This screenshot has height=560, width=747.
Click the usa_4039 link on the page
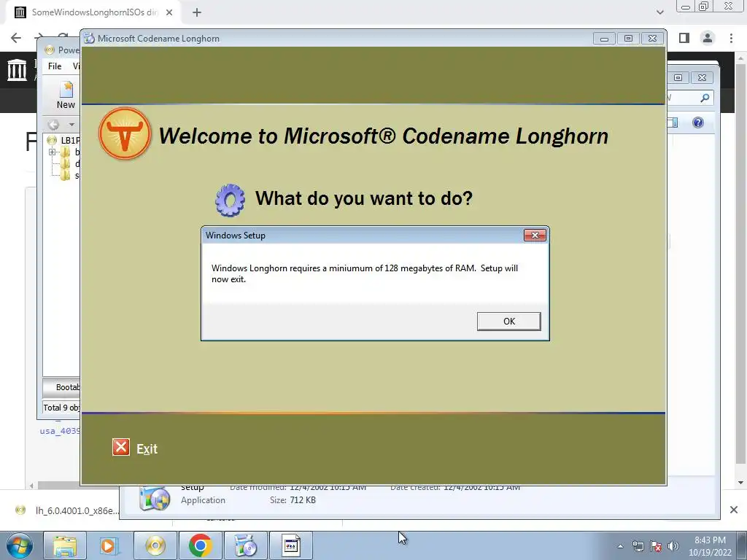pyautogui.click(x=60, y=431)
